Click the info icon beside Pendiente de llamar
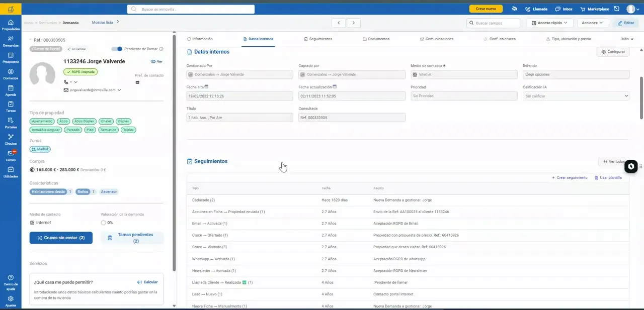Image resolution: width=644 pixels, height=310 pixels. [x=161, y=49]
